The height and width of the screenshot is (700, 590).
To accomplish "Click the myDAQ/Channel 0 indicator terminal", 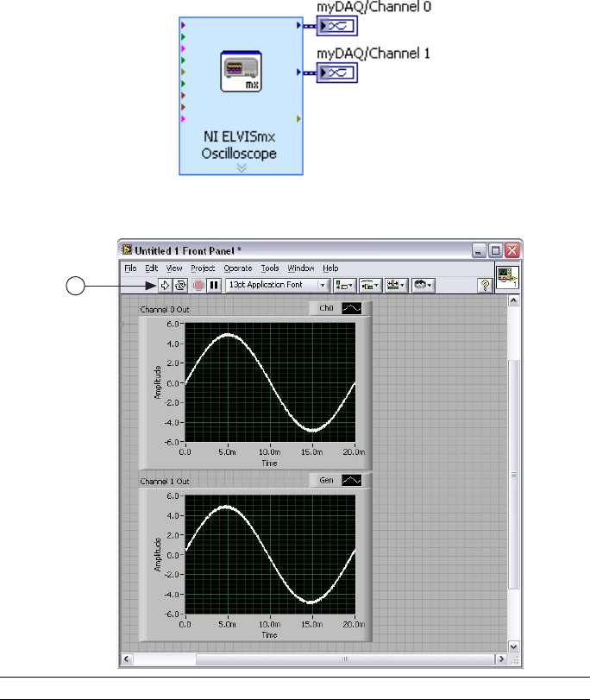I will click(x=337, y=26).
